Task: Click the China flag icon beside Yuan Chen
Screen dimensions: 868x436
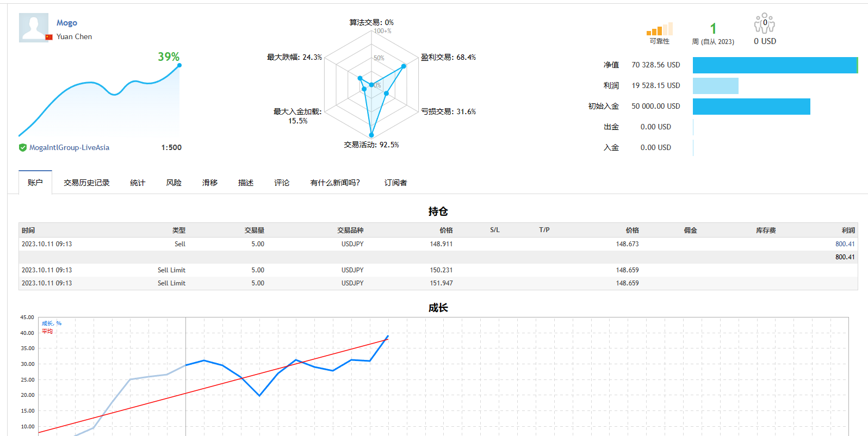Action: click(49, 37)
